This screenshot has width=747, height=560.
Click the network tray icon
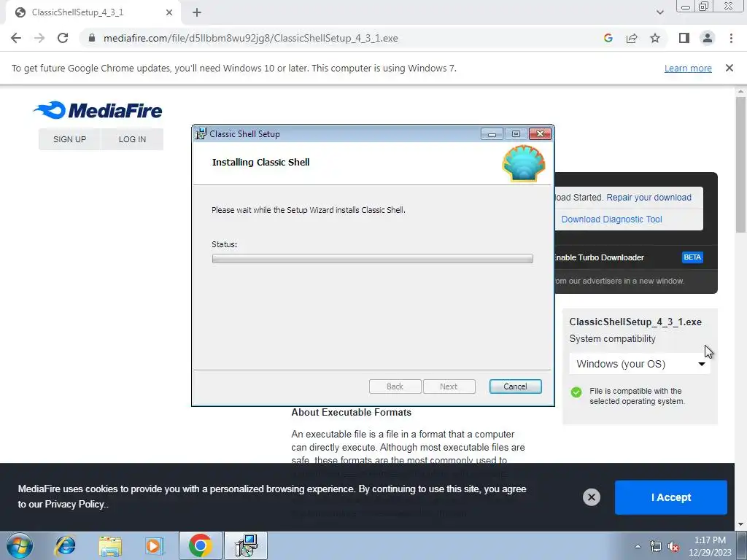click(x=656, y=546)
